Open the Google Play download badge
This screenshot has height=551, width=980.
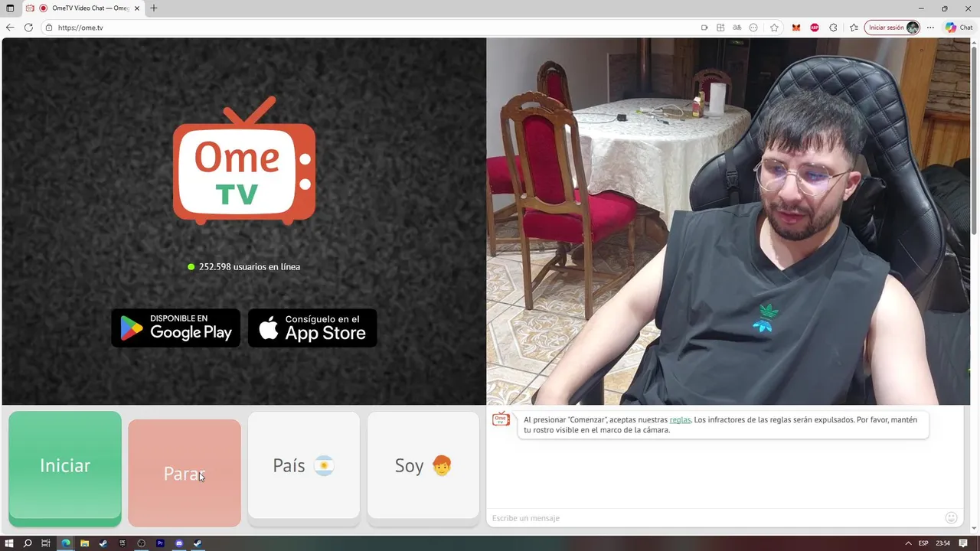176,328
